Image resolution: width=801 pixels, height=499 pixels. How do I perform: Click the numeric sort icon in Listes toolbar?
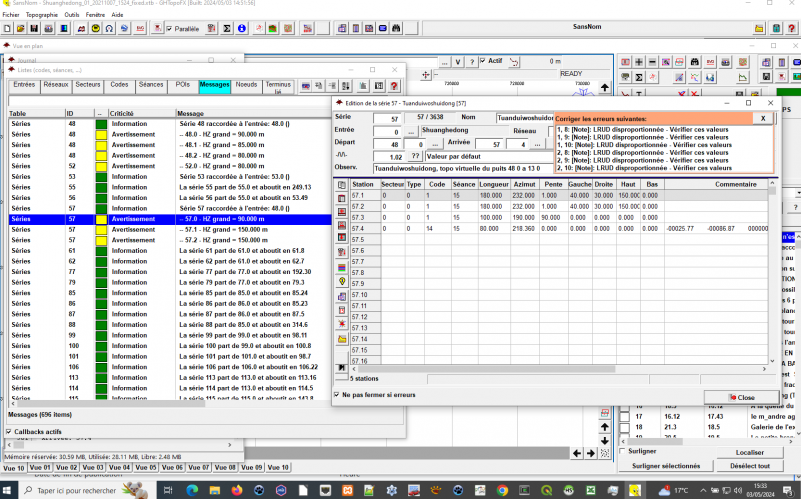coord(346,86)
